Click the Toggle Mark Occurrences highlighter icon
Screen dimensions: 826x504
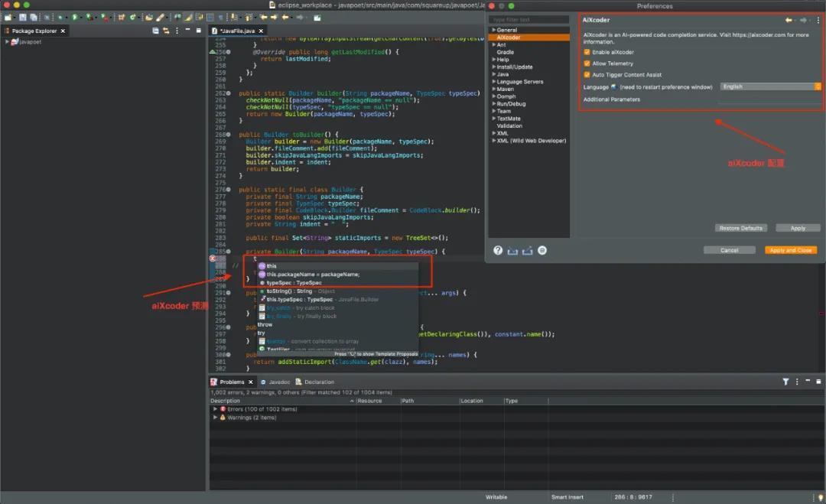click(187, 18)
